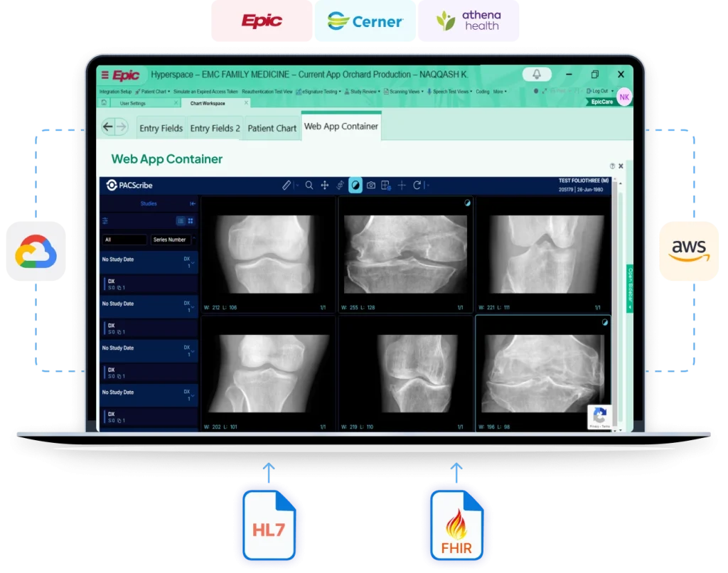The image size is (728, 573).
Task: Close the Chart Workspace tab
Action: click(246, 102)
